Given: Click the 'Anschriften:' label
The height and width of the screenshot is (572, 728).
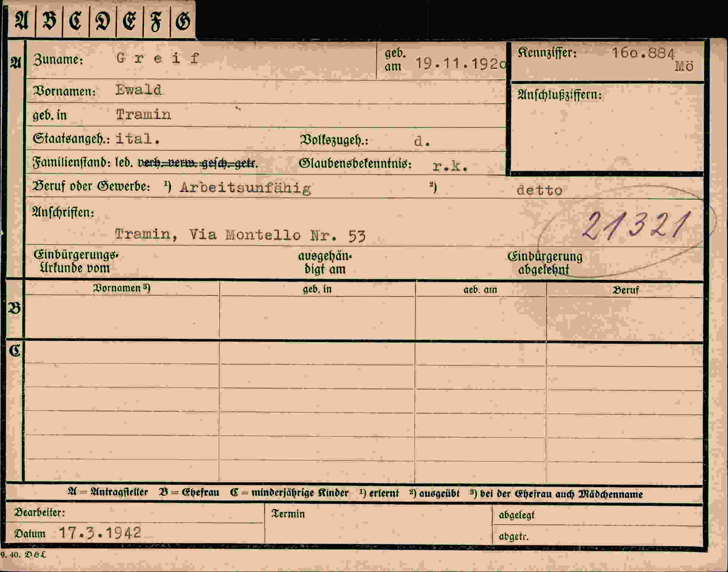Looking at the screenshot, I should 63,212.
